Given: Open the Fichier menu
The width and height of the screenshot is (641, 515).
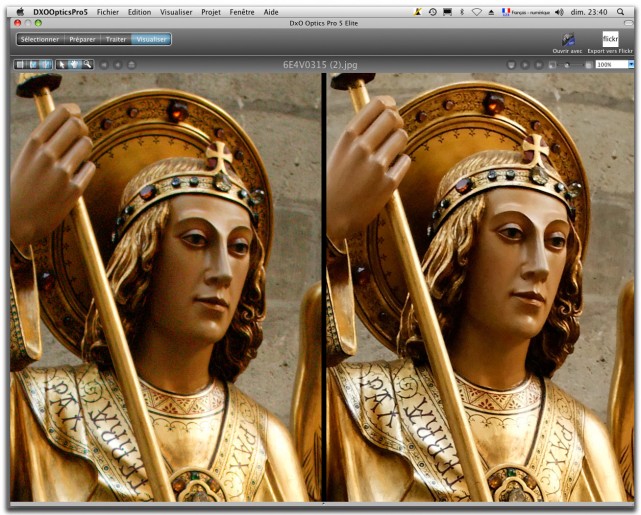Looking at the screenshot, I should click(x=108, y=12).
